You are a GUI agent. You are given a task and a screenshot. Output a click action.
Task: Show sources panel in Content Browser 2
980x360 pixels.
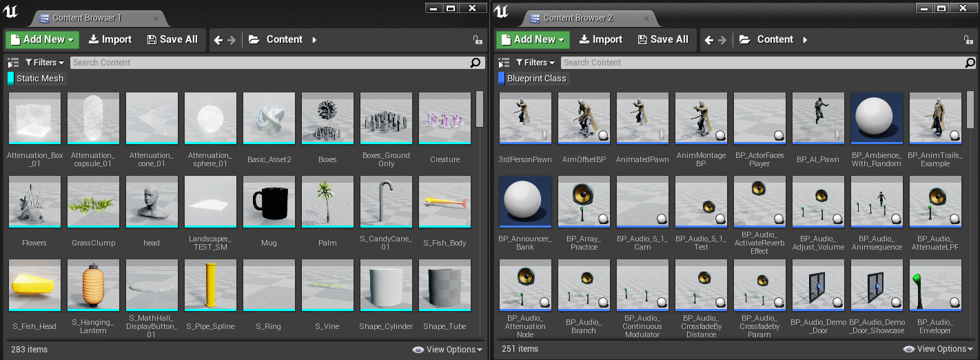coord(504,63)
